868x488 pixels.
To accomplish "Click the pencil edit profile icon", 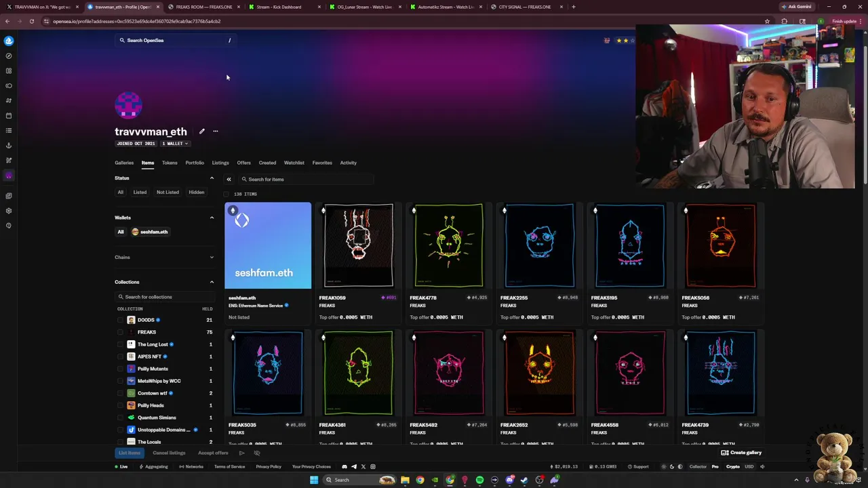I will [201, 131].
